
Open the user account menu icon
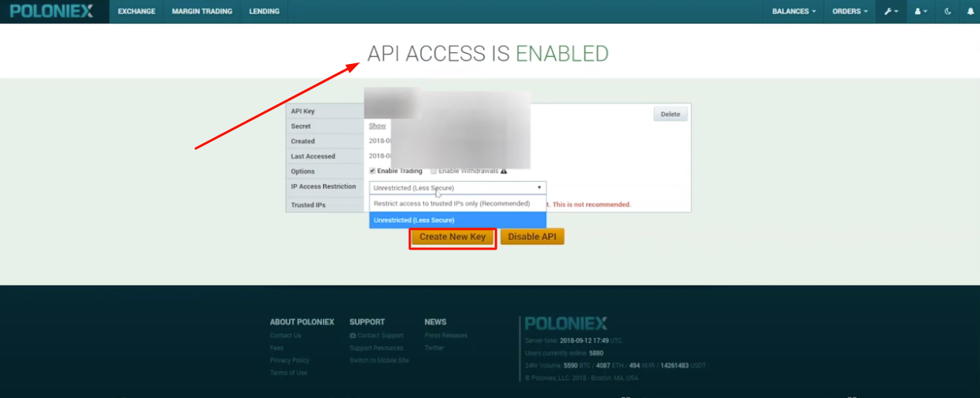pos(921,11)
